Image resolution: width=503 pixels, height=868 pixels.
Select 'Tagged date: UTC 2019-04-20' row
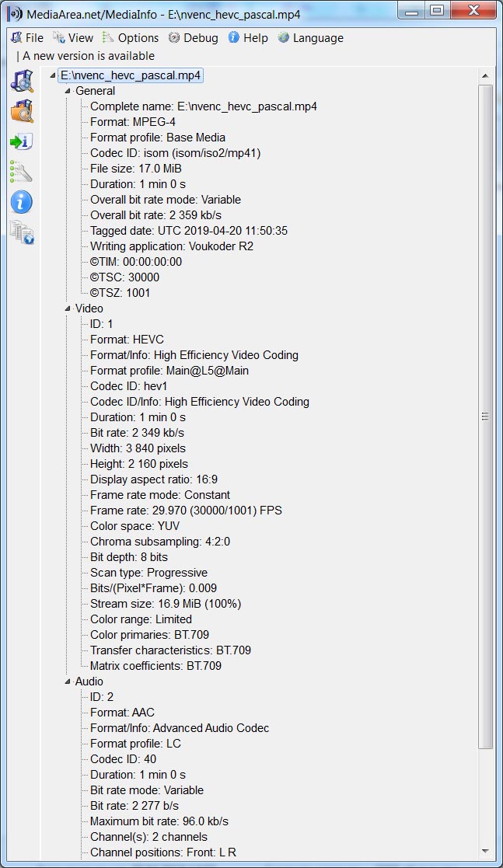(x=189, y=230)
